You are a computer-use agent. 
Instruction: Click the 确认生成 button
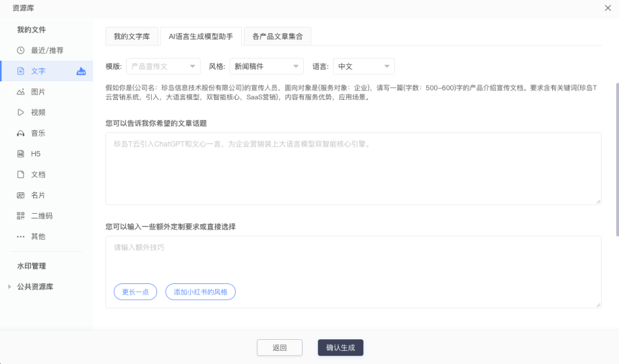[341, 347]
